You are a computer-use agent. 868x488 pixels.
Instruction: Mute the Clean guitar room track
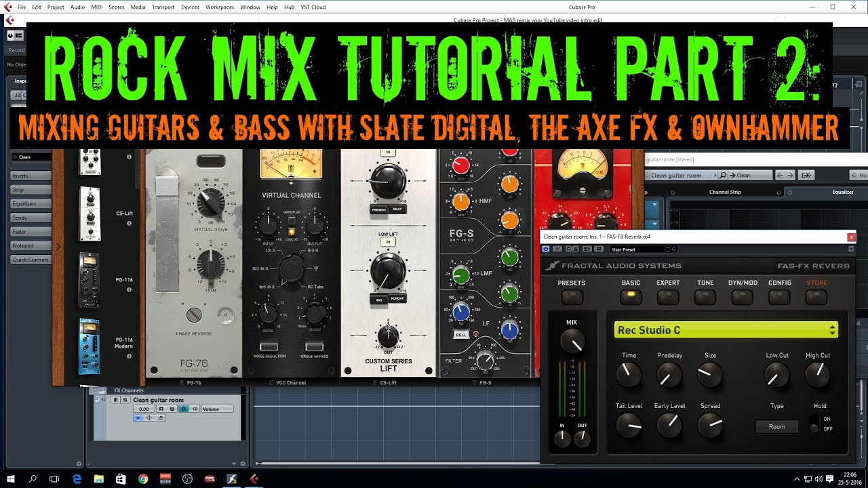click(116, 400)
